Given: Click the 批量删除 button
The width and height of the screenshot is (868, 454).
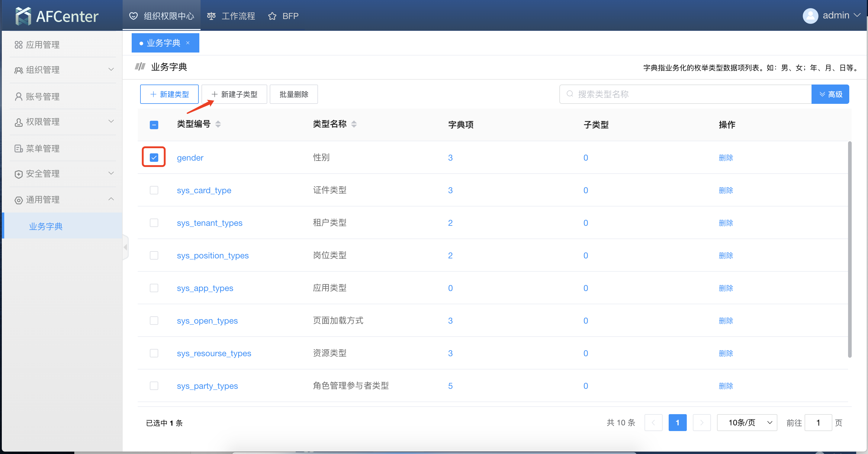Looking at the screenshot, I should click(294, 94).
